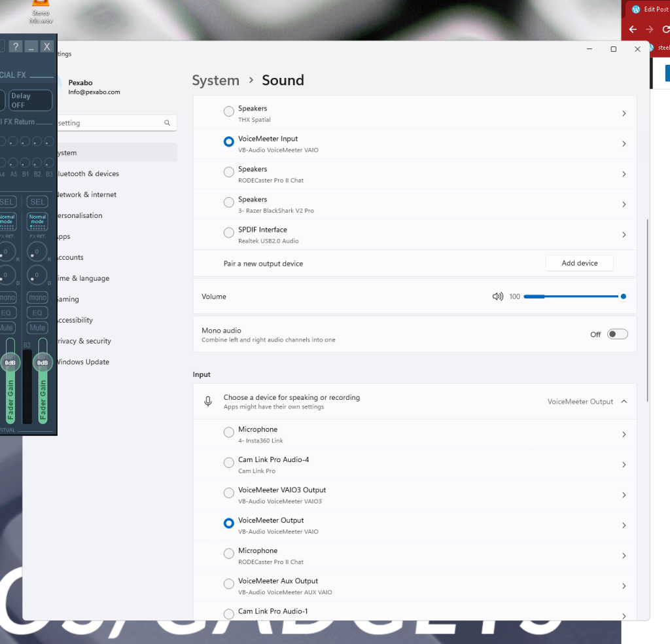Image resolution: width=670 pixels, height=644 pixels.
Task: Click SEL on rightmost VoiceMeeter strip
Action: click(x=37, y=202)
